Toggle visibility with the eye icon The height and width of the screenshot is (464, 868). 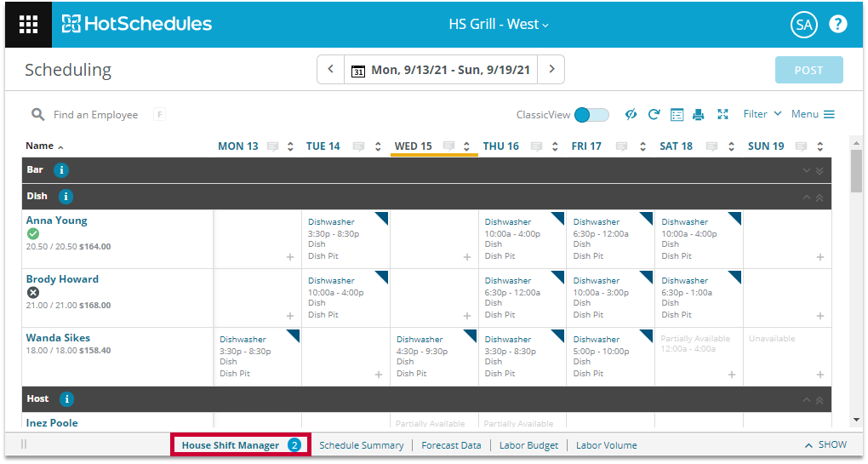(x=631, y=115)
